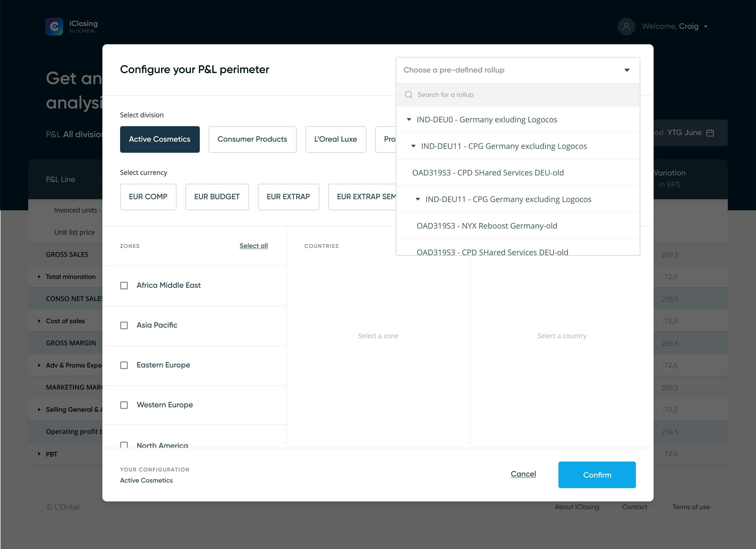Open Welcome Craig user menu arrow
The height and width of the screenshot is (549, 756).
click(706, 26)
